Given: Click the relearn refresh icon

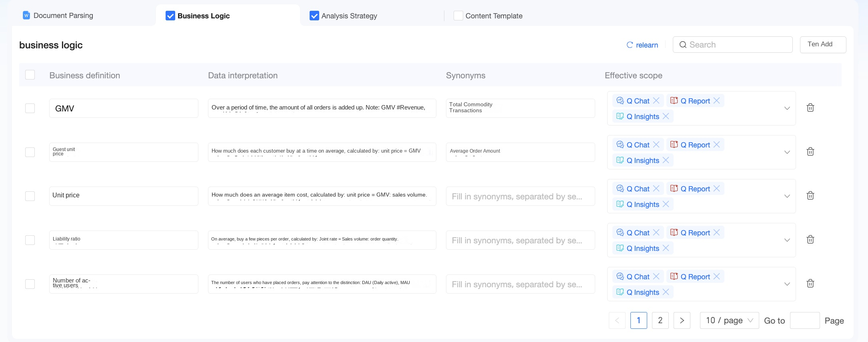Looking at the screenshot, I should coord(630,45).
